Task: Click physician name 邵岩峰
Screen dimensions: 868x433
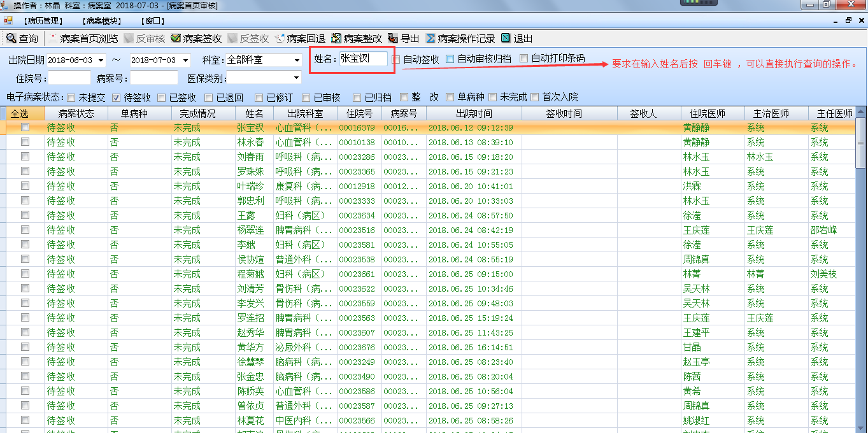Action: 823,230
